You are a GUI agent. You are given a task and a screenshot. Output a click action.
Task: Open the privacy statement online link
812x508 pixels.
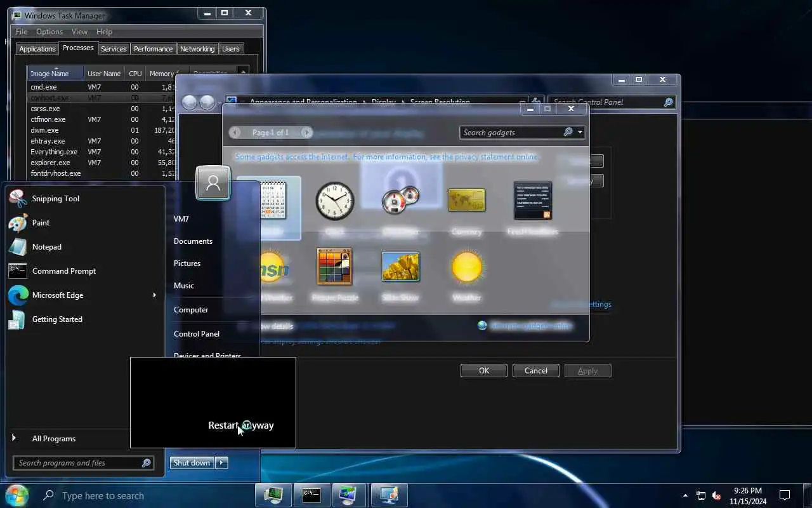pos(386,157)
